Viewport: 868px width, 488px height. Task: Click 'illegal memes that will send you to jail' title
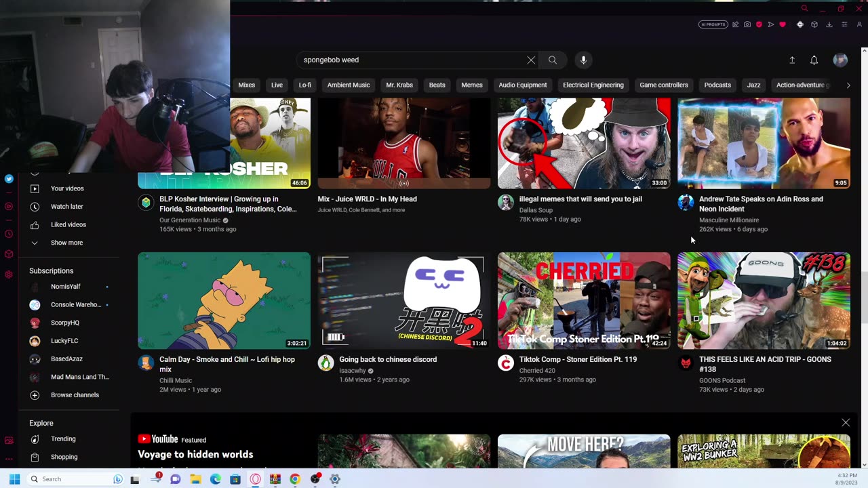coord(580,199)
